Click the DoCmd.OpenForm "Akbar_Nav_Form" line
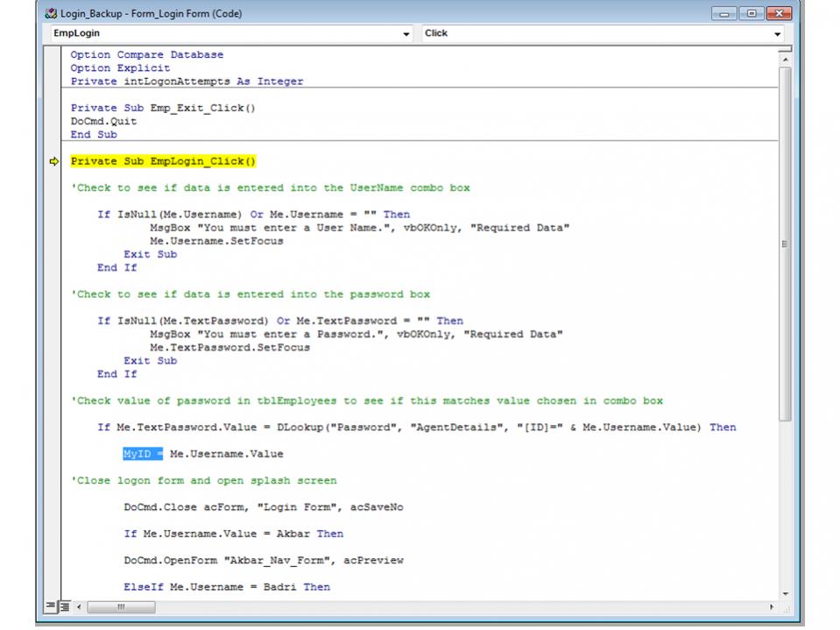Image resolution: width=840 pixels, height=630 pixels. (x=264, y=561)
